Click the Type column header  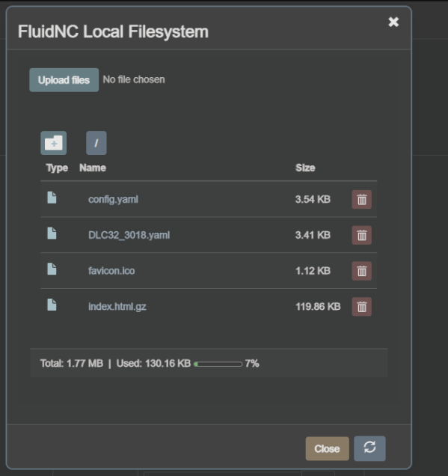tap(57, 168)
